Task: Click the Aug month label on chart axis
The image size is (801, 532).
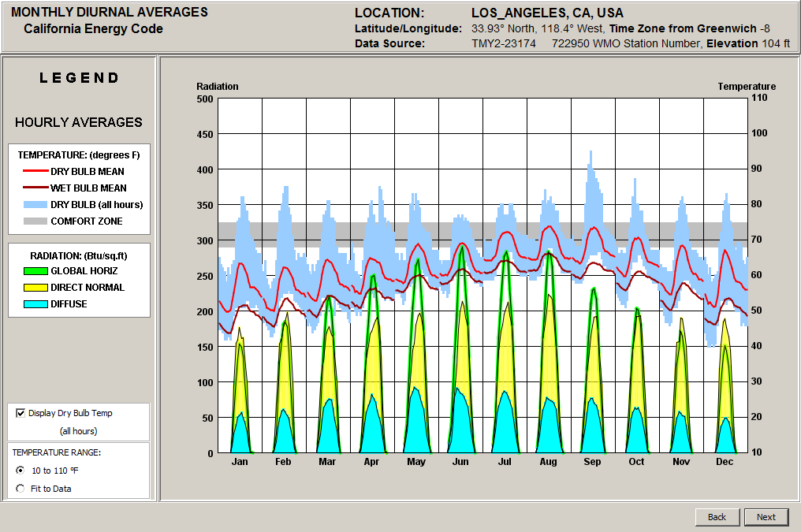Action: click(548, 462)
